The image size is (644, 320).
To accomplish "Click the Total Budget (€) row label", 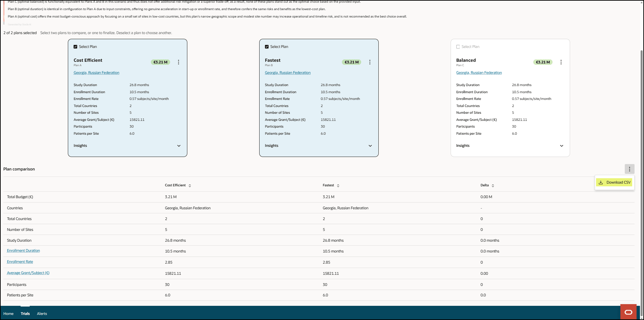I will coord(20,197).
